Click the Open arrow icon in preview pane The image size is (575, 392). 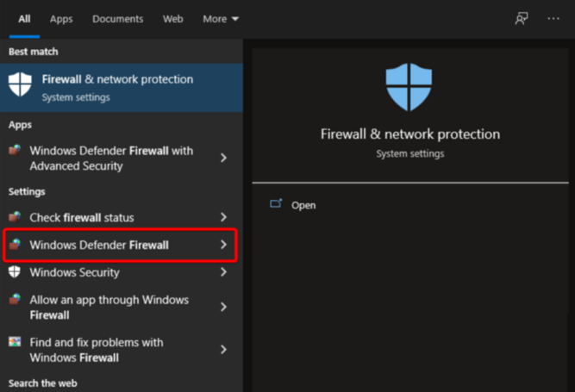pos(276,203)
